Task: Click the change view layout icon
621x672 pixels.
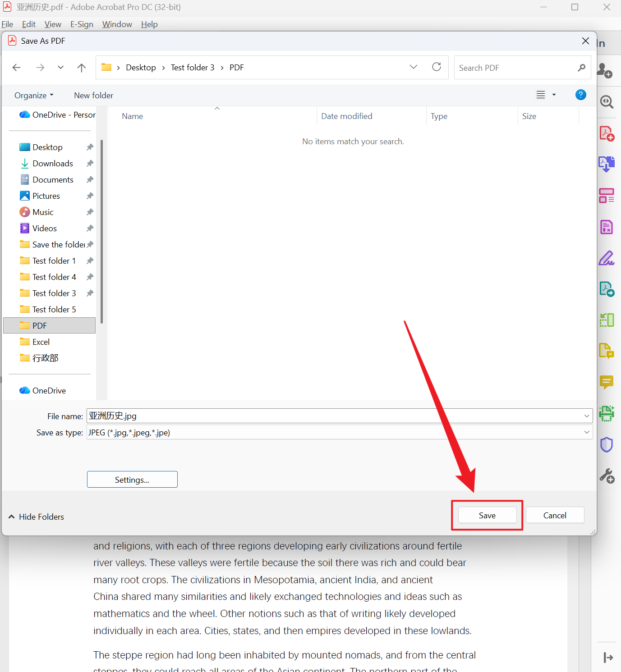Action: pyautogui.click(x=541, y=95)
